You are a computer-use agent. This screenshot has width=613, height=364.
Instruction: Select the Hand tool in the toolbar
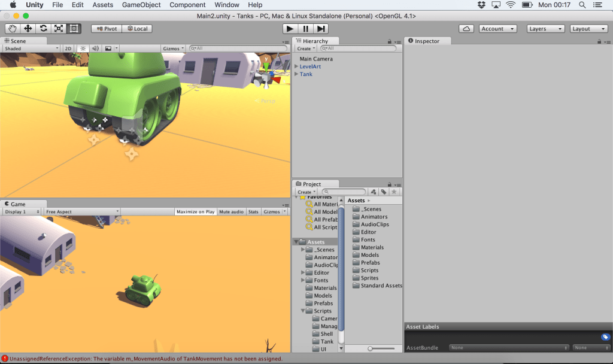pos(11,28)
